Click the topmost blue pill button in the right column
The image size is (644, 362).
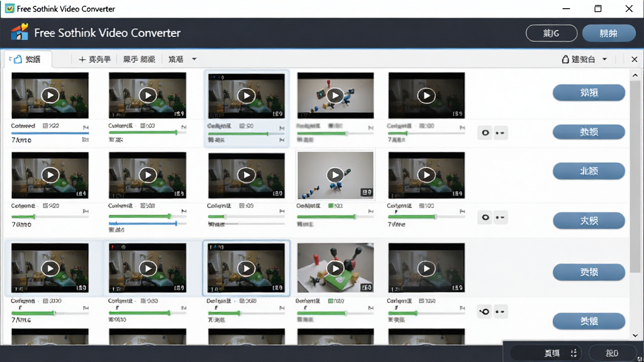pos(589,93)
